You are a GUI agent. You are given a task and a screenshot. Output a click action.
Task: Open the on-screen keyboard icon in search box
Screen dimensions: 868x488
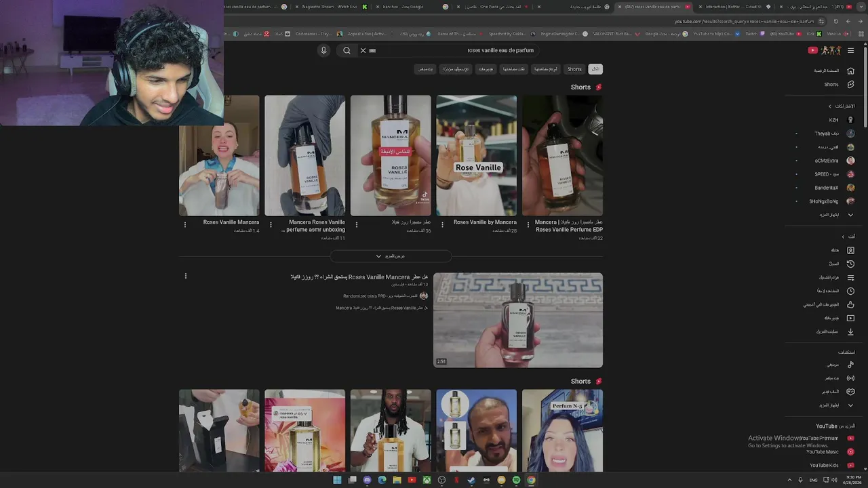(x=372, y=50)
